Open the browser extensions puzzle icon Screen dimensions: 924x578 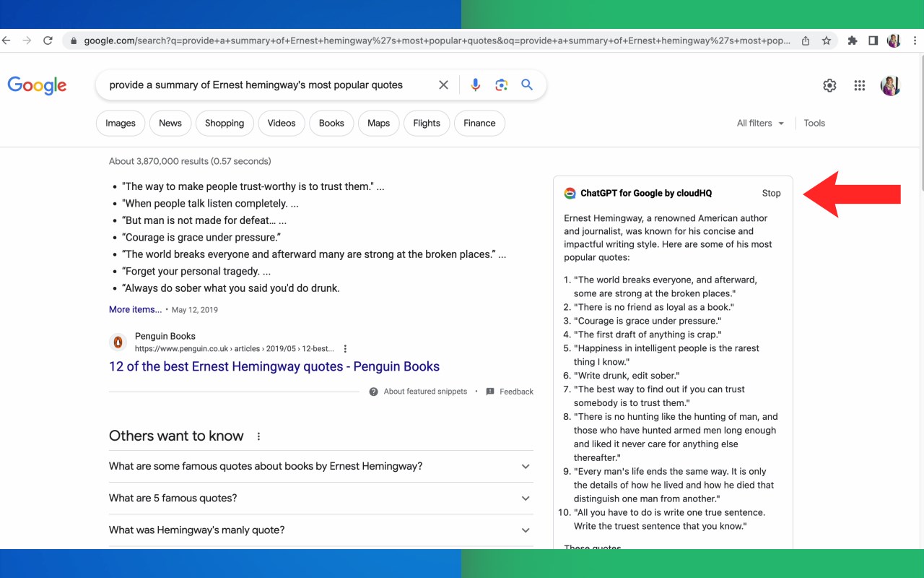853,40
